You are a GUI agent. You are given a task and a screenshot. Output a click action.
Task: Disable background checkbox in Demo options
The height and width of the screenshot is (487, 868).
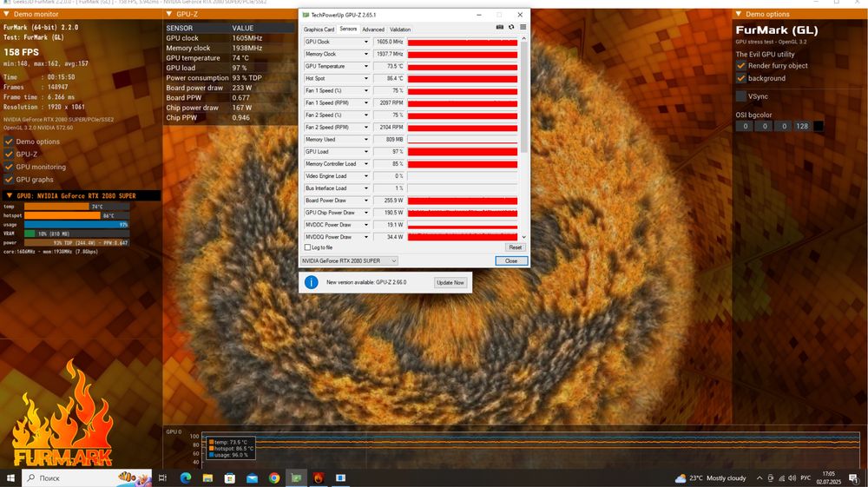point(740,79)
